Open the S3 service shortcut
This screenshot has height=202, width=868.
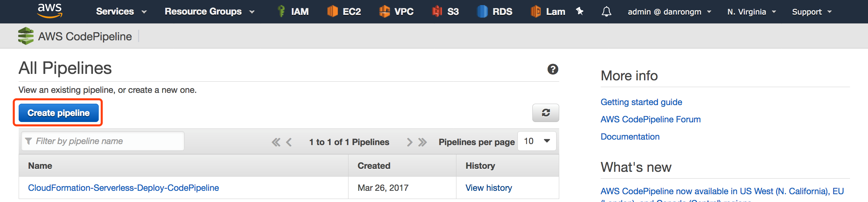click(x=446, y=12)
